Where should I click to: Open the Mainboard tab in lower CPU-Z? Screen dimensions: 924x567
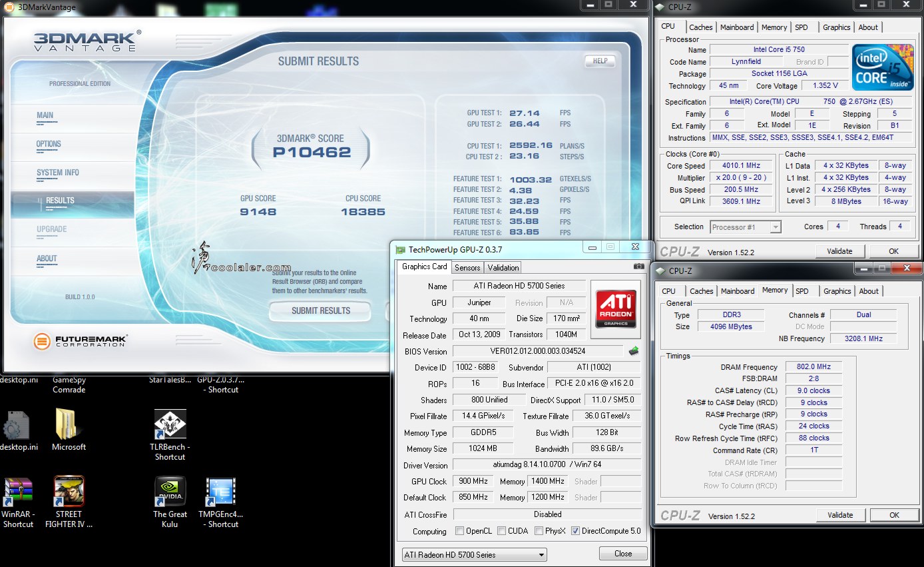738,291
